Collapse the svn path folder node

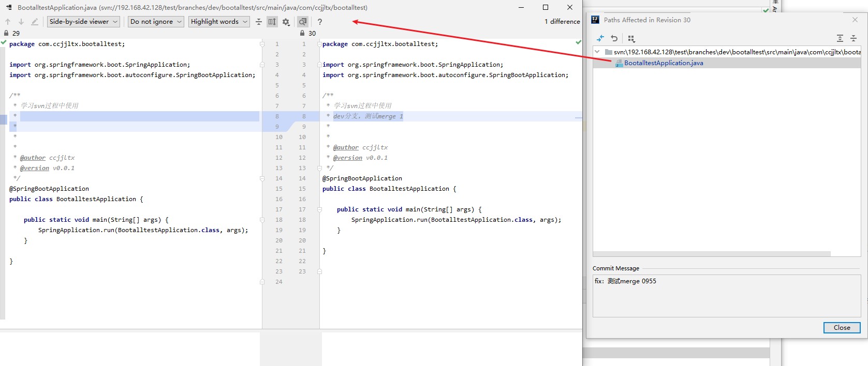pyautogui.click(x=597, y=52)
